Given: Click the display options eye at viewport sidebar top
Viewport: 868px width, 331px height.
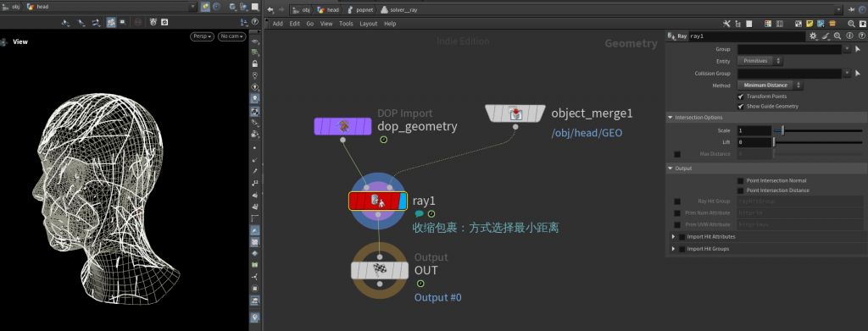Looking at the screenshot, I should click(x=254, y=41).
